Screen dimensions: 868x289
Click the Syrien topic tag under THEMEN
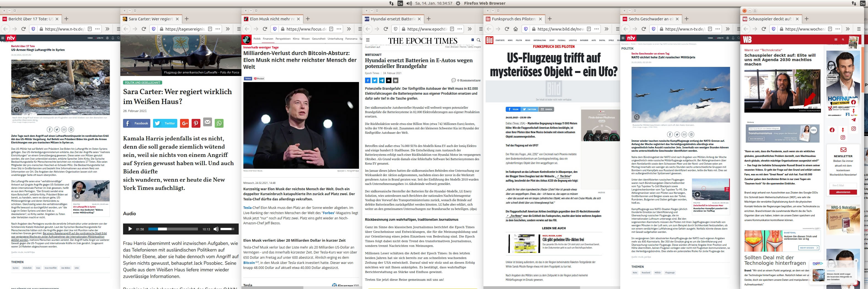tap(15, 268)
